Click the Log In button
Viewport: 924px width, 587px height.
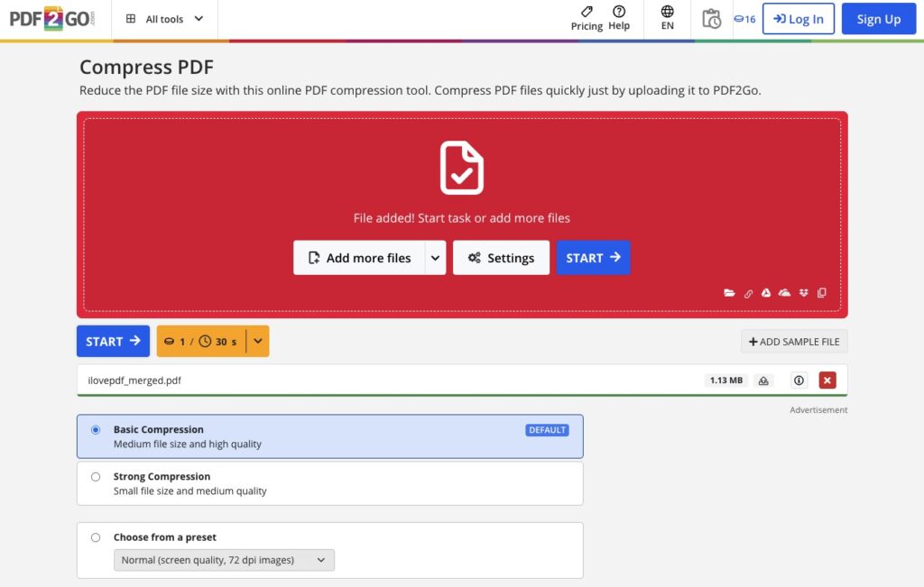[798, 19]
